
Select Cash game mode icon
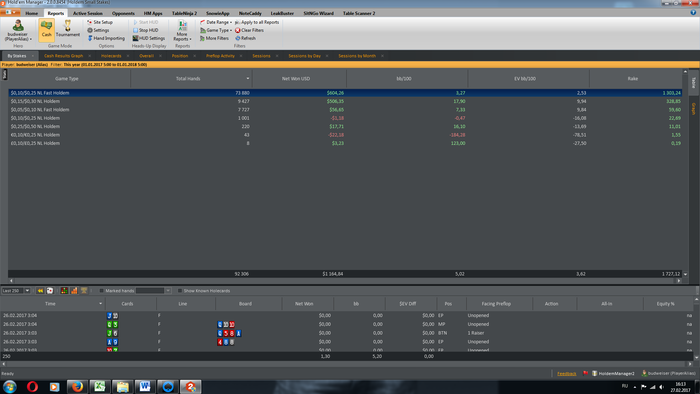click(x=46, y=29)
